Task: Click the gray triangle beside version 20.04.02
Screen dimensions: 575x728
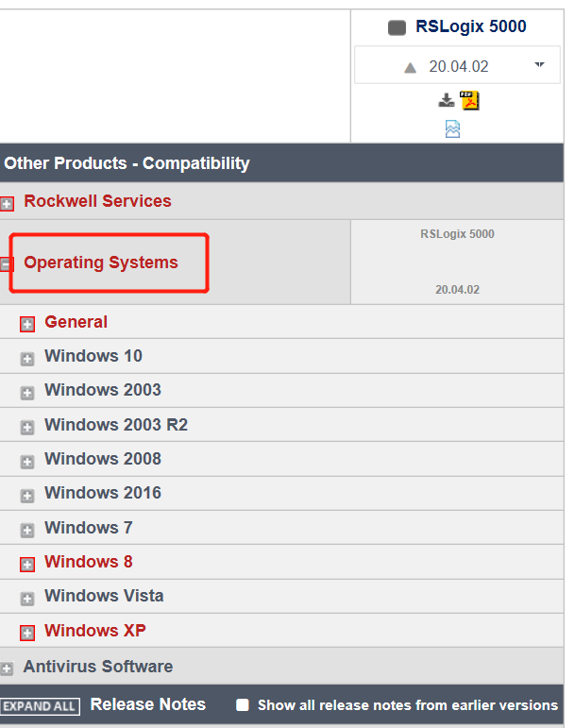Action: (x=410, y=67)
